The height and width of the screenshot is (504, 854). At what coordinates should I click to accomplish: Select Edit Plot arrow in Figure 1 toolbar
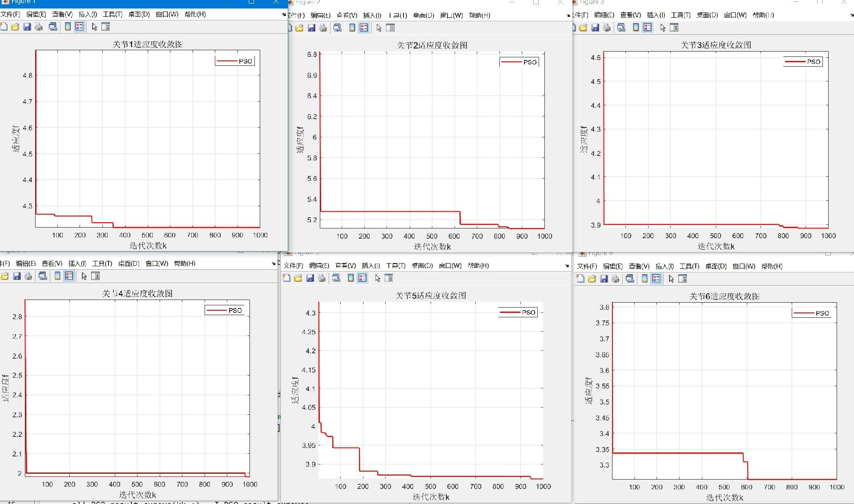tap(94, 27)
